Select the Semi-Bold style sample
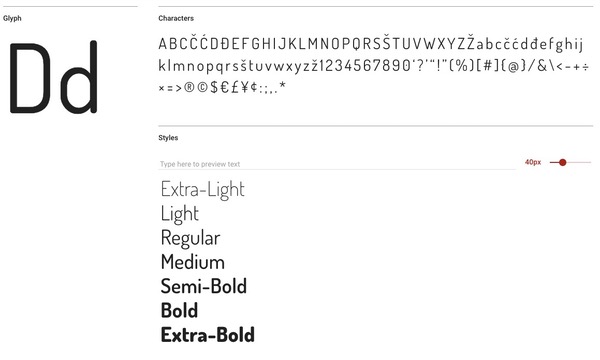The width and height of the screenshot is (600, 360). point(204,286)
